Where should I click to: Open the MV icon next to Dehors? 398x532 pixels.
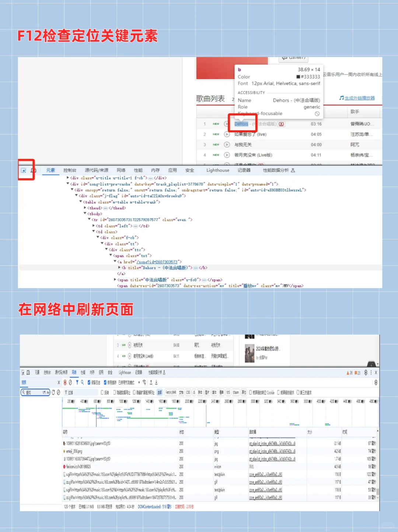tap(281, 124)
